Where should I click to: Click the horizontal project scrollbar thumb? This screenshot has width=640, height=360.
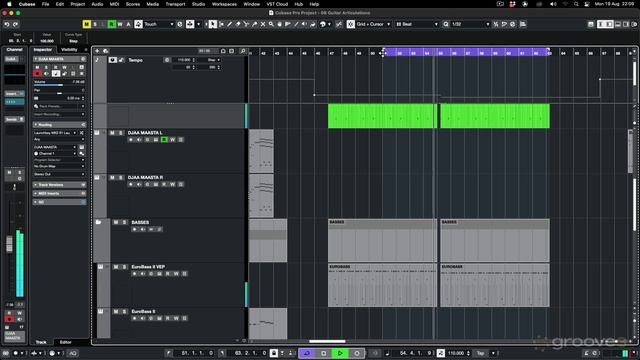(x=327, y=341)
